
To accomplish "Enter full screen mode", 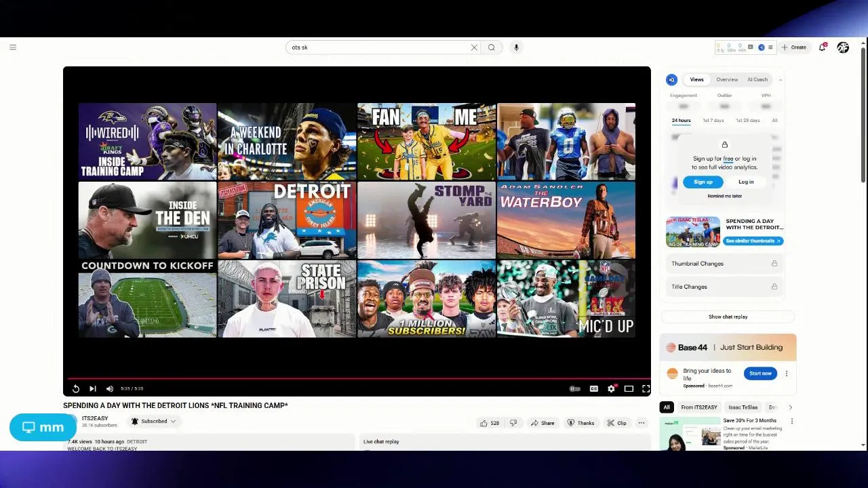I will [x=646, y=388].
